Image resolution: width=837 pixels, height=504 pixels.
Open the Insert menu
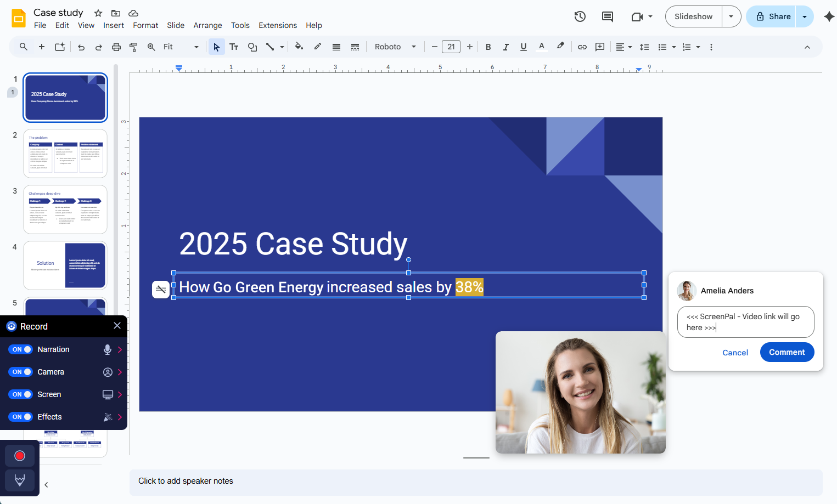[114, 25]
